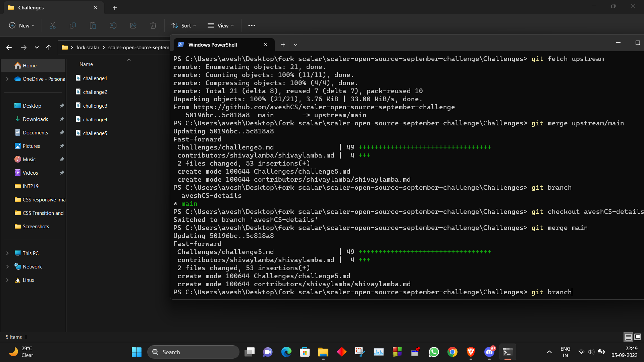The width and height of the screenshot is (644, 362).
Task: Open the Sort dropdown
Action: tap(183, 25)
